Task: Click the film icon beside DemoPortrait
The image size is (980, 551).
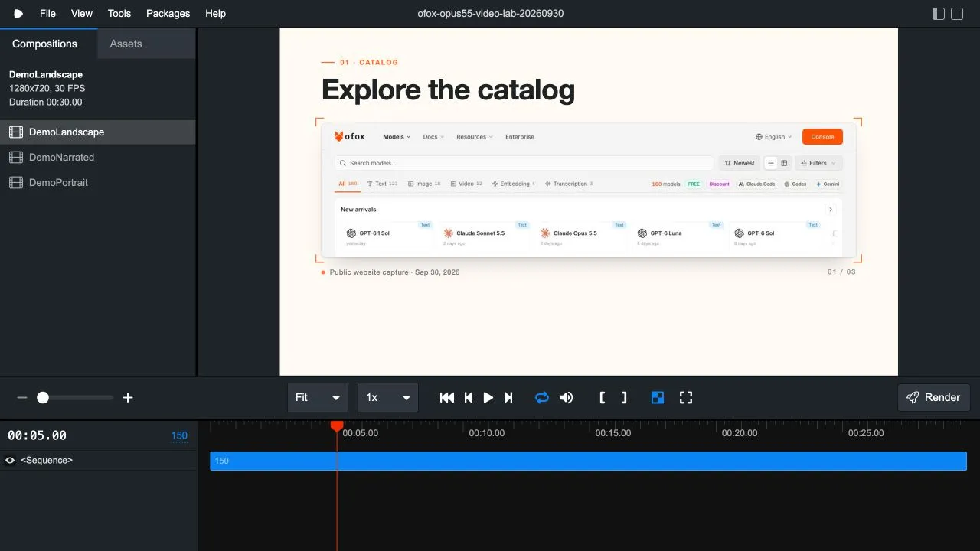Action: tap(15, 182)
